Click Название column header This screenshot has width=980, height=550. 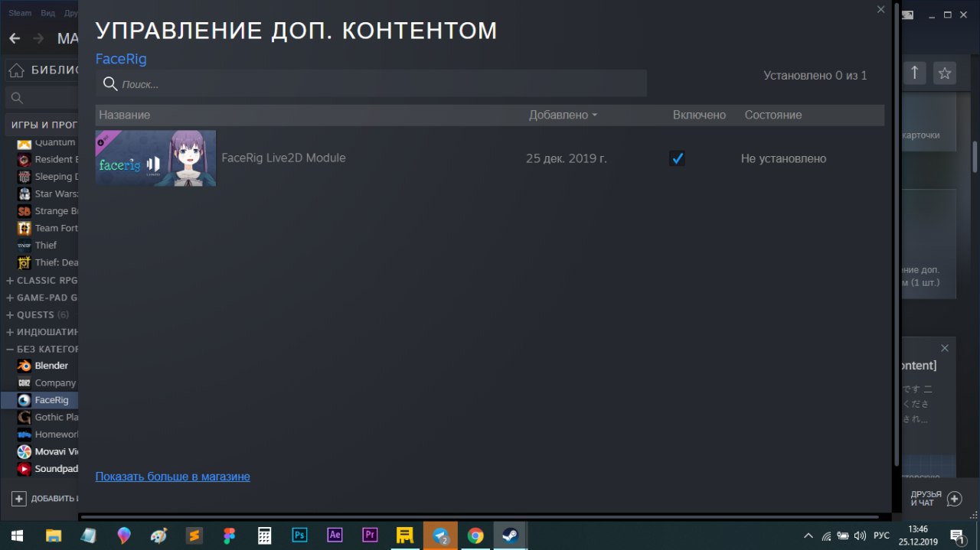click(125, 115)
